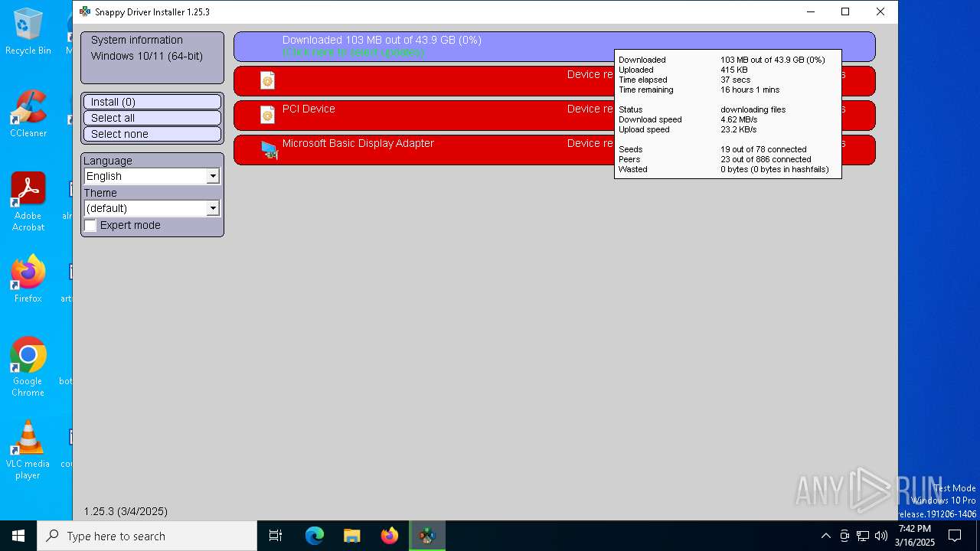Click the Install (0) button
980x551 pixels.
tap(152, 102)
